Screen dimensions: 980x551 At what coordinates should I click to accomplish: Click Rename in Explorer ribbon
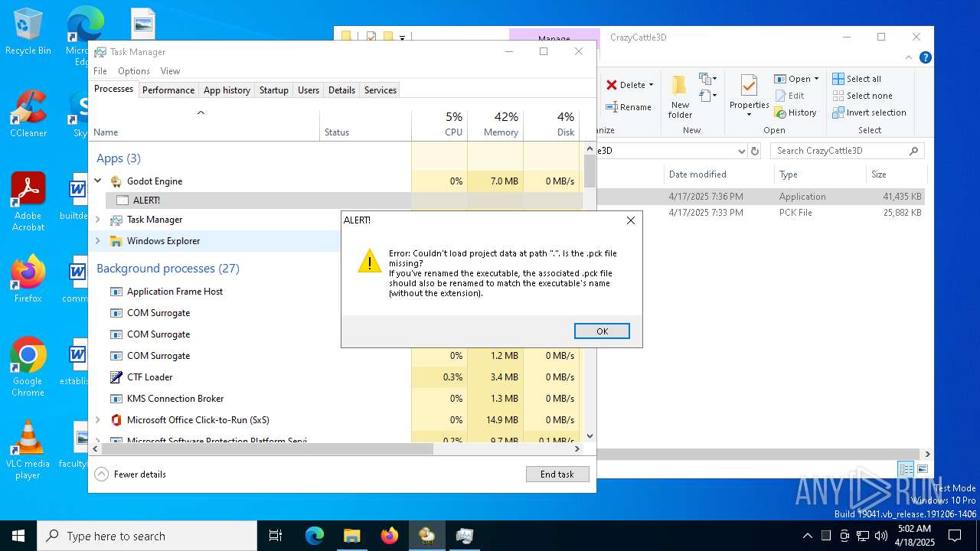629,107
